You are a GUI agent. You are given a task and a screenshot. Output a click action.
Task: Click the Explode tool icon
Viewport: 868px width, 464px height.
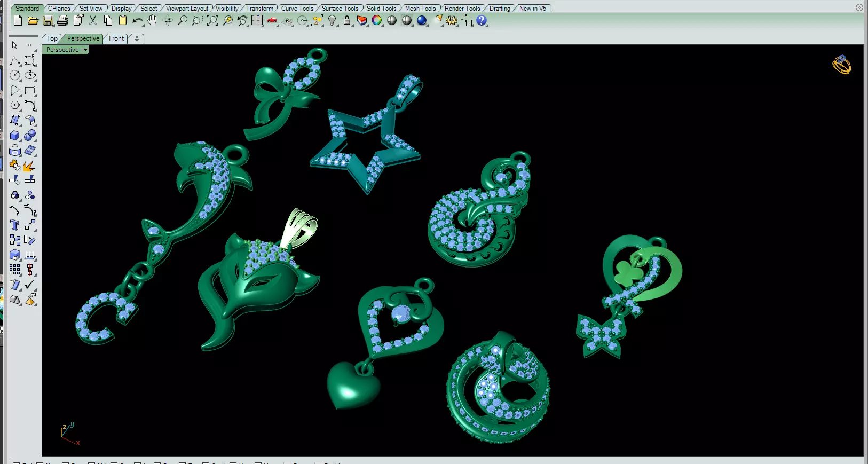[x=30, y=166]
